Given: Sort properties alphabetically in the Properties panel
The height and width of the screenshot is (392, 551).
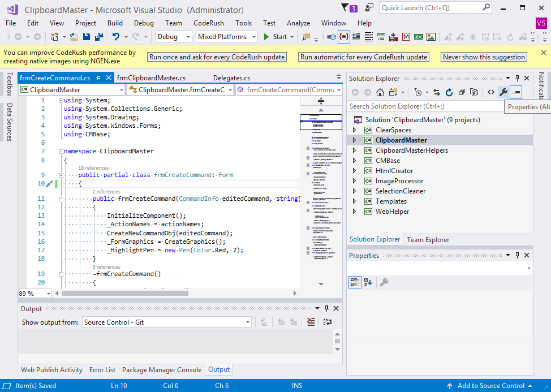Looking at the screenshot, I should 366,282.
